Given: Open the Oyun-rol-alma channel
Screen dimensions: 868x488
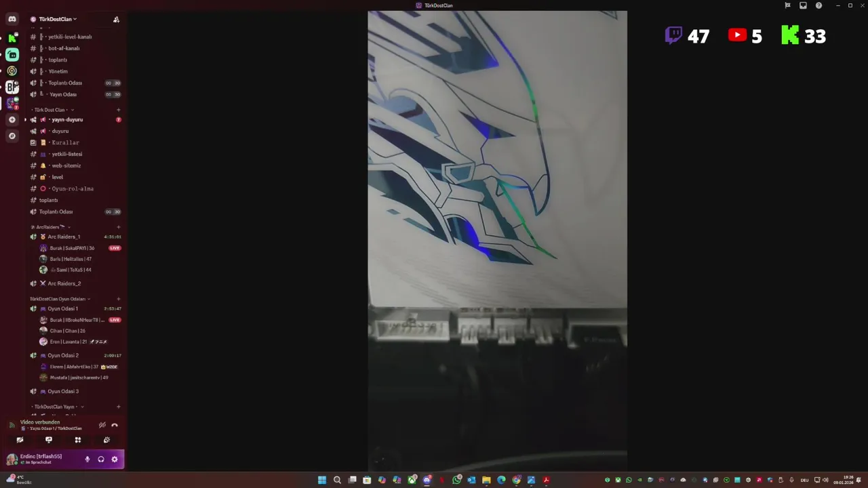Looking at the screenshot, I should (75, 188).
